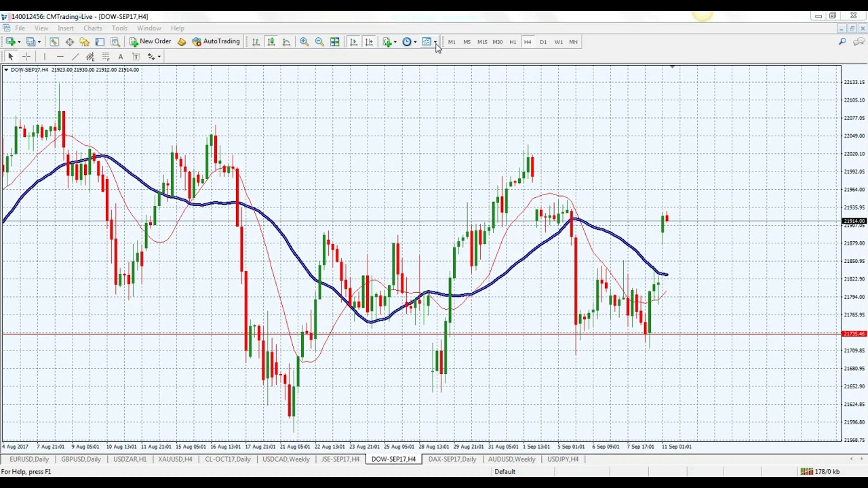
Task: Open the MetaEditor yellow book icon
Action: (x=182, y=42)
